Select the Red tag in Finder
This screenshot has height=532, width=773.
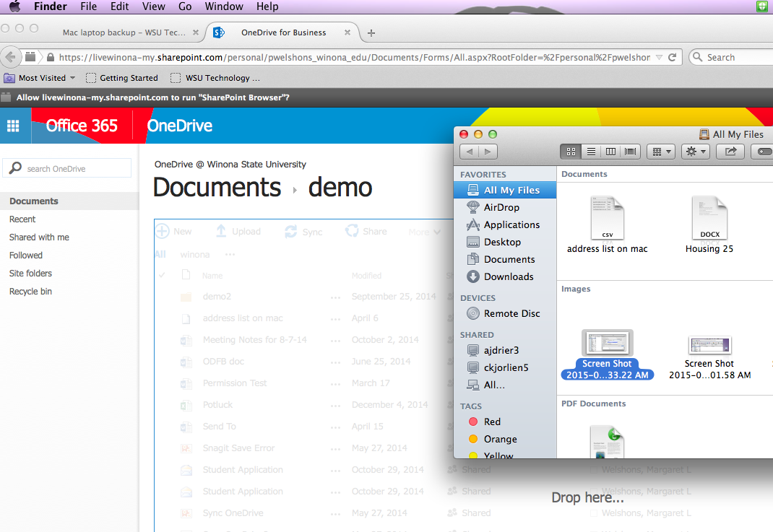coord(492,422)
